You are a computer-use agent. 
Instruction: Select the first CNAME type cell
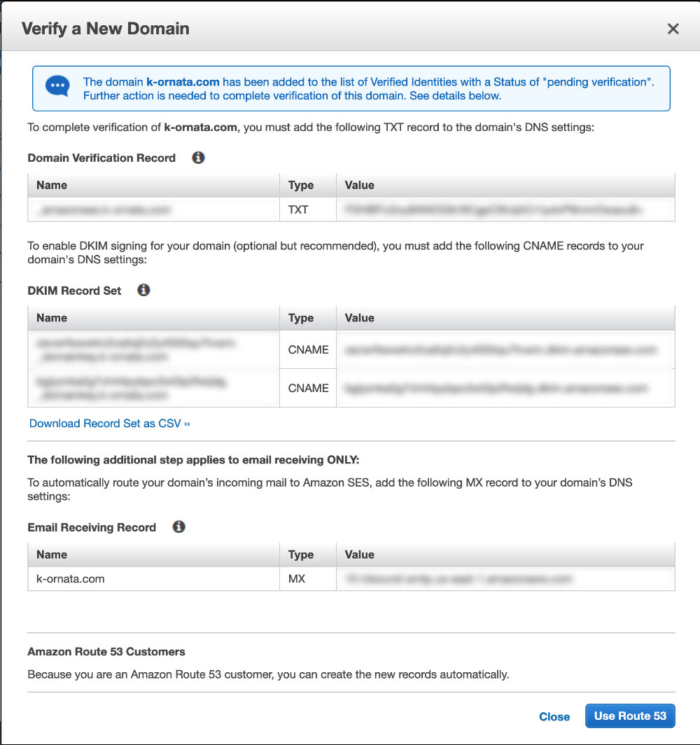308,349
